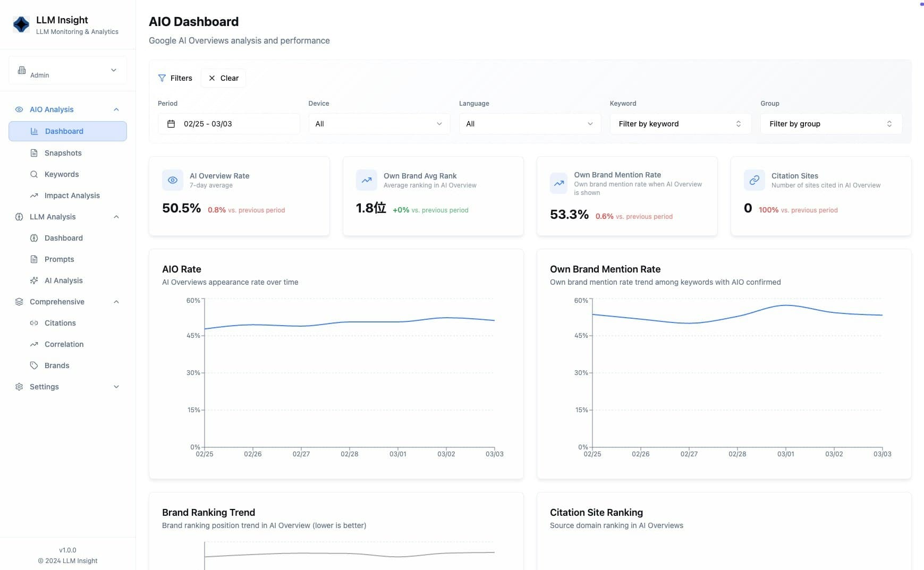Open the Device dropdown
The width and height of the screenshot is (924, 570).
[379, 124]
